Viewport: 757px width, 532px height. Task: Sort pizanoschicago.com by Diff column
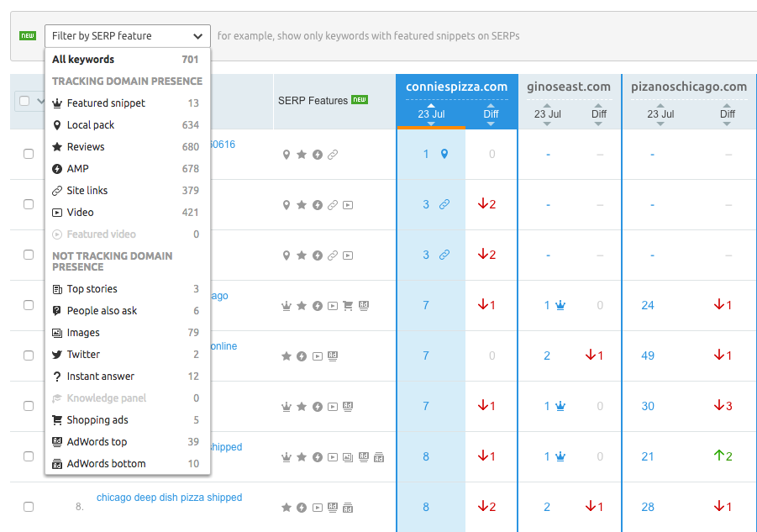pyautogui.click(x=727, y=114)
